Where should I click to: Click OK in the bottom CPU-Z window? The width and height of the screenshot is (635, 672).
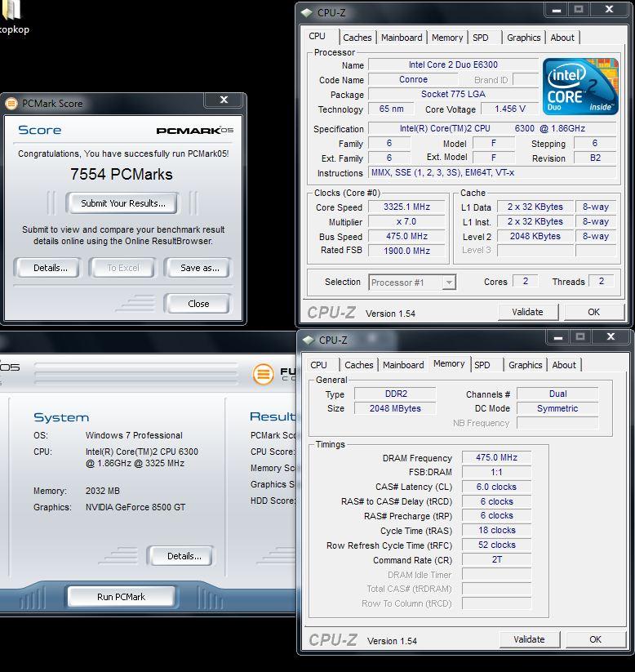click(595, 640)
